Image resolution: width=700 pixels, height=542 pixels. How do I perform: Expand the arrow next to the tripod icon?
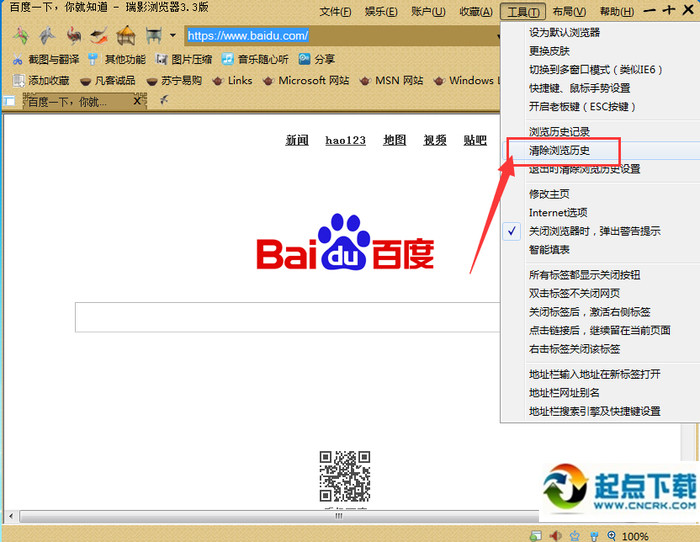(173, 35)
